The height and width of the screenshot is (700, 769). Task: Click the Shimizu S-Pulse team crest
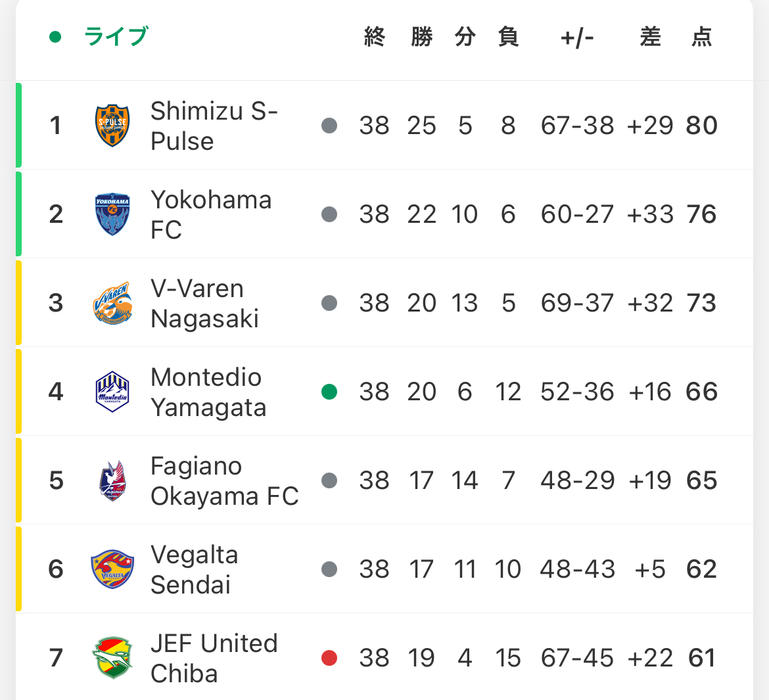[x=112, y=125]
